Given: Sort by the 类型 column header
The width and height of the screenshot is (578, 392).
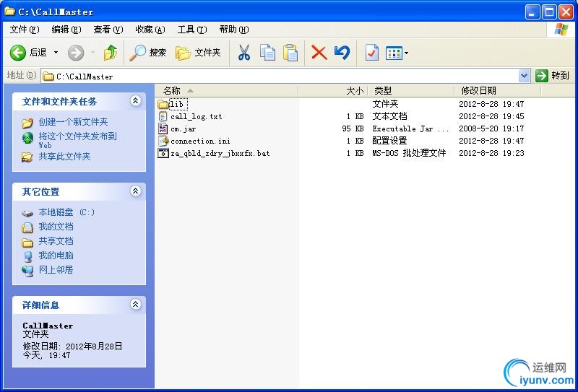Looking at the screenshot, I should point(411,91).
